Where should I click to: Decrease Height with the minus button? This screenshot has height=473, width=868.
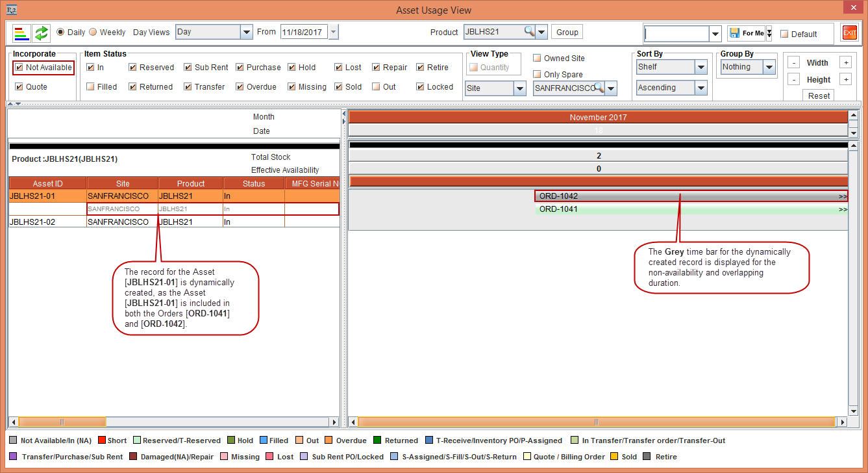click(x=793, y=79)
